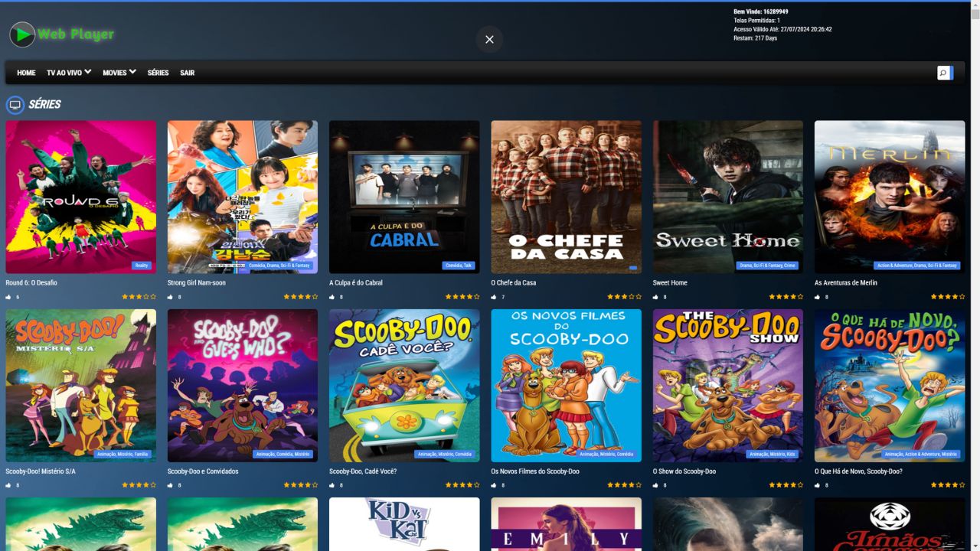Click the Web Player green play logo
This screenshot has height=551, width=980.
pos(22,34)
